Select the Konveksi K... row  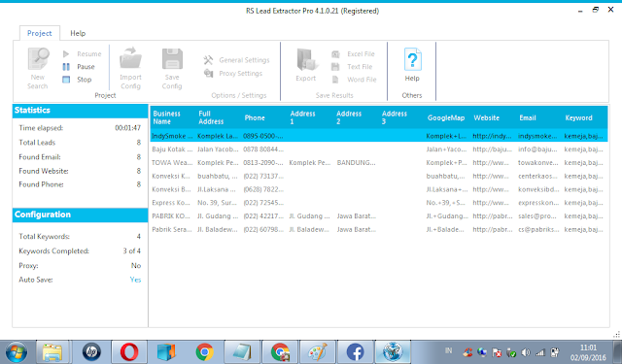[379, 176]
